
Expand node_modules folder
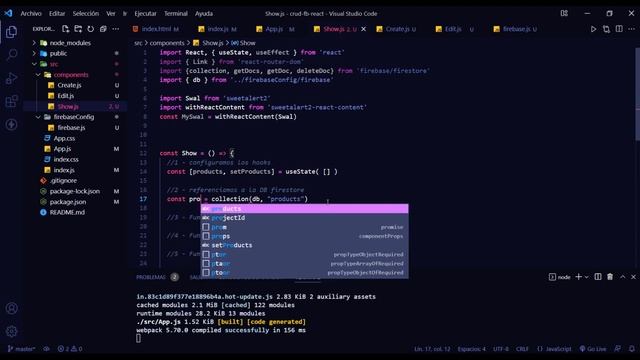click(34, 43)
